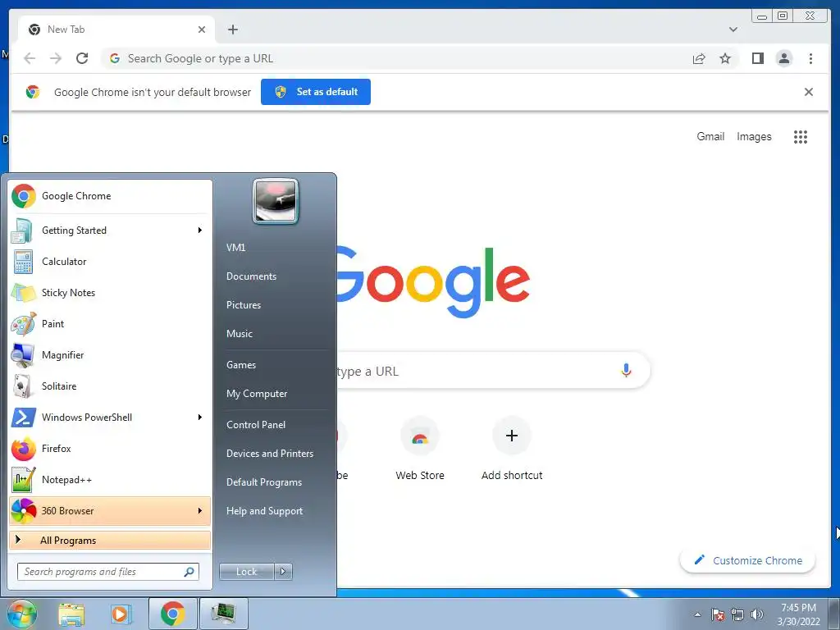Open Web Store shortcut
Screen dimensions: 840x630
click(420, 449)
